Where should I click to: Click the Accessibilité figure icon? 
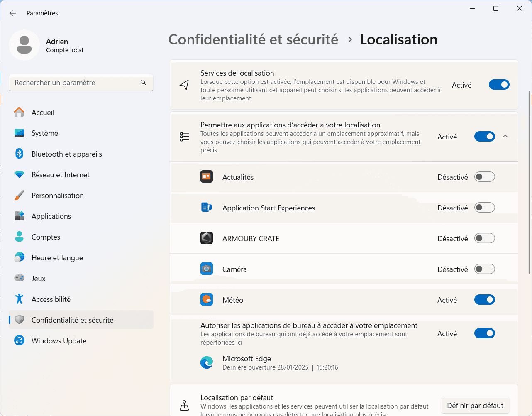point(19,299)
